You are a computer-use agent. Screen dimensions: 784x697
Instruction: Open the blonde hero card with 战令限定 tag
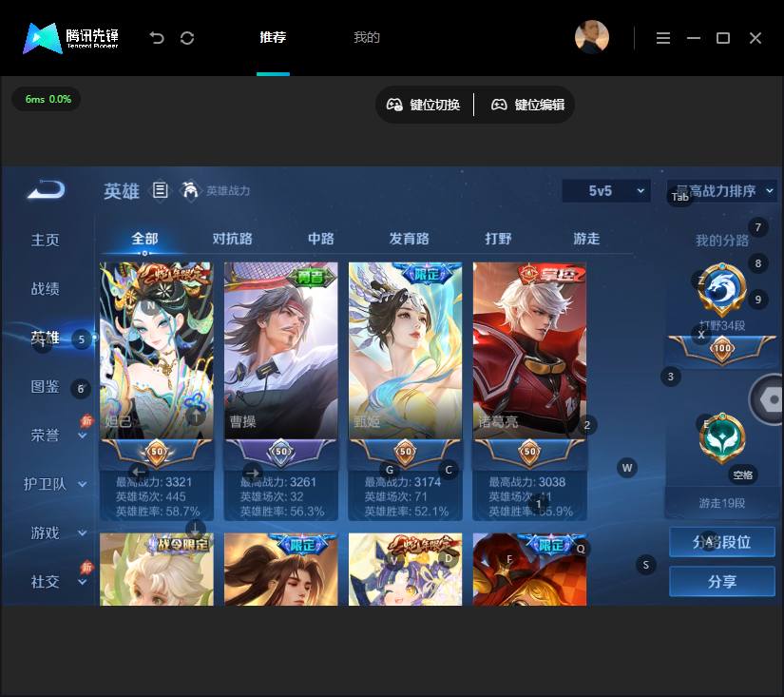click(157, 570)
